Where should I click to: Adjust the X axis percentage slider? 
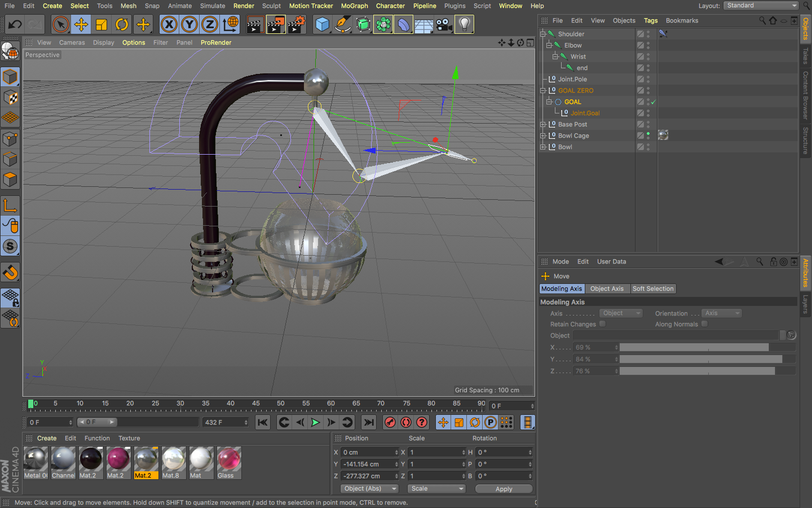(708, 347)
